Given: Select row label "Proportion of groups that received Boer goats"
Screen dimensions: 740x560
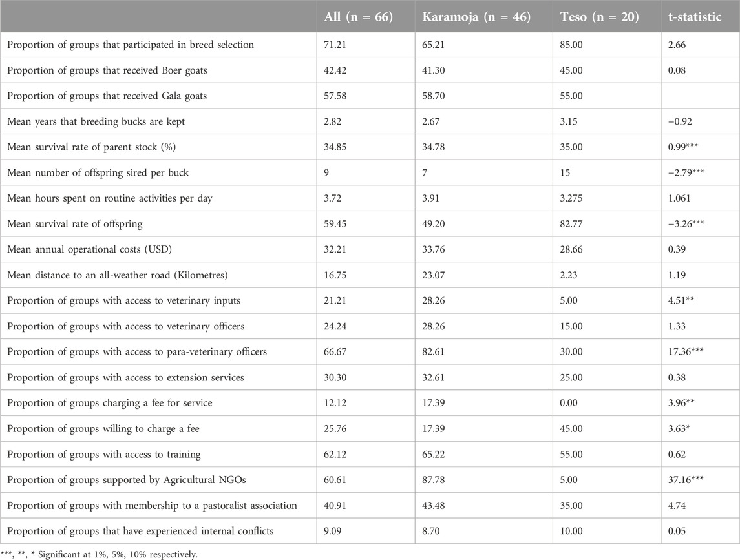Looking at the screenshot, I should click(107, 70).
